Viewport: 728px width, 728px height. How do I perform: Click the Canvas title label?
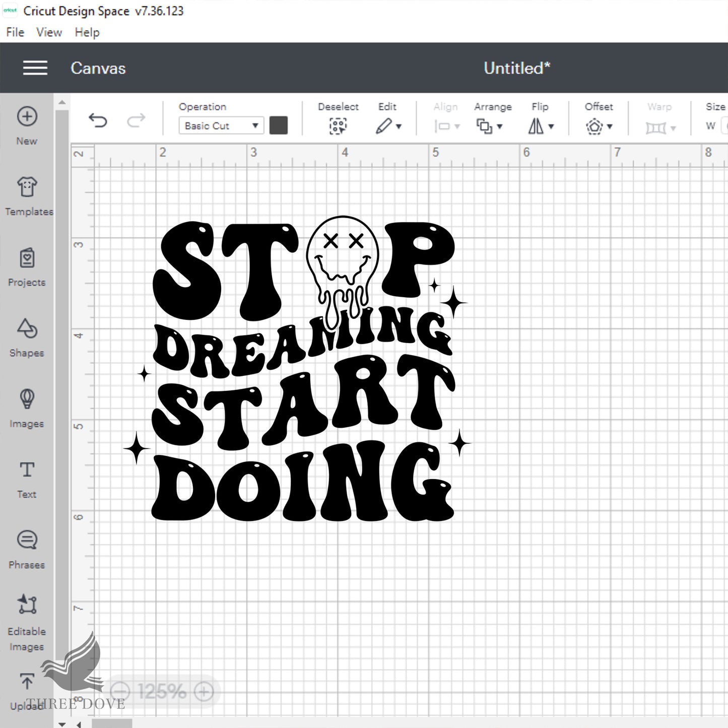[98, 68]
